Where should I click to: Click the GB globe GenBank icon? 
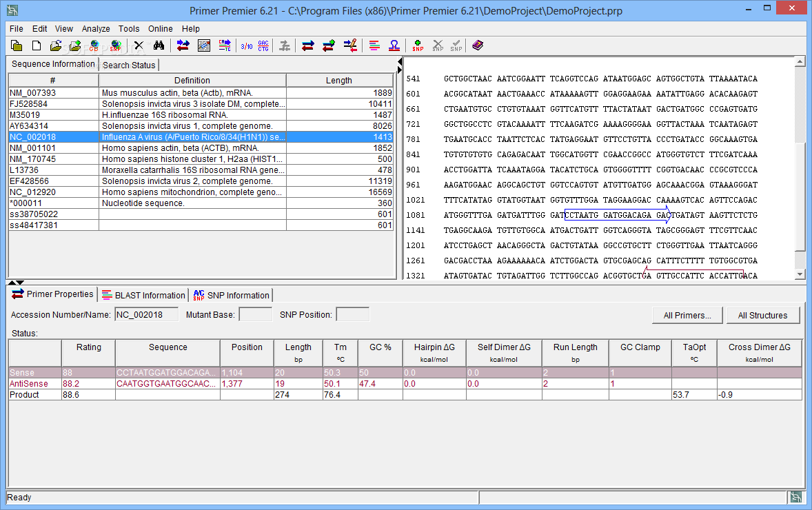[x=94, y=45]
